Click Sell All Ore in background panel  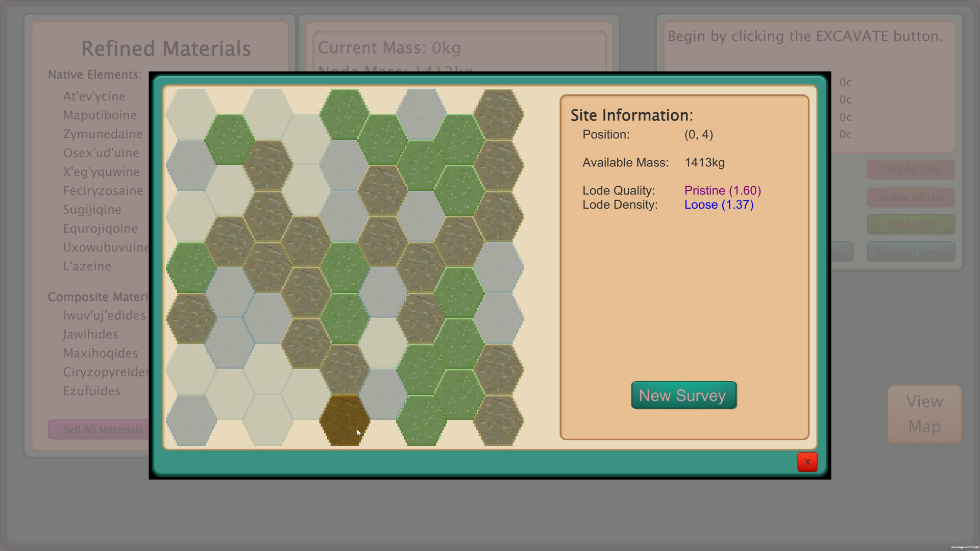tap(911, 170)
